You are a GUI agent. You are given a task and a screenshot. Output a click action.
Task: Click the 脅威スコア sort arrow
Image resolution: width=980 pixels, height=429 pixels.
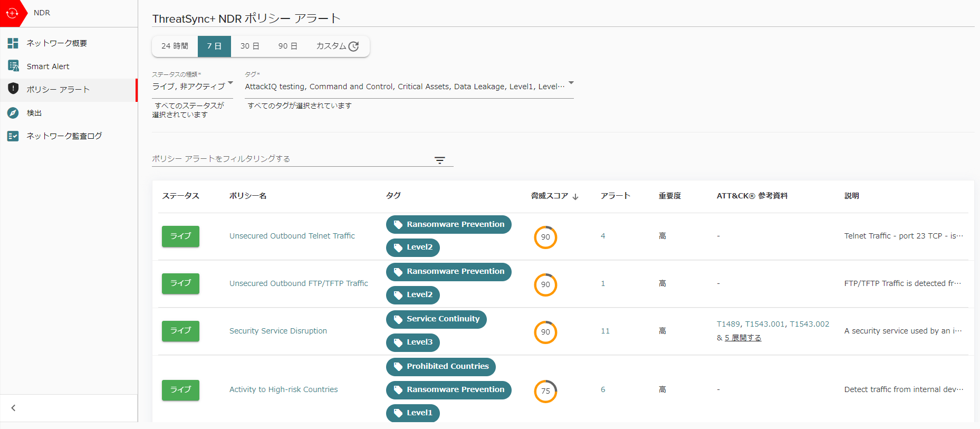(x=575, y=196)
